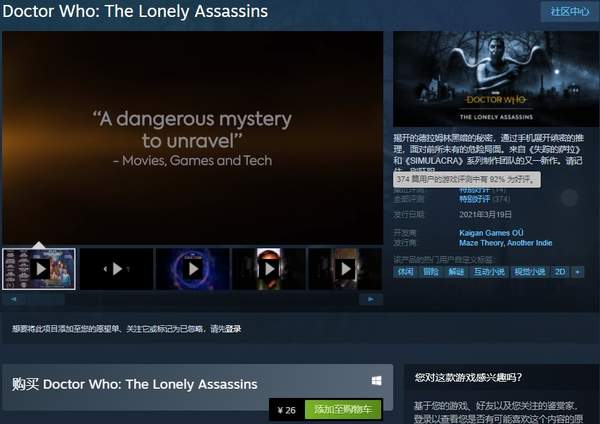This screenshot has width=600, height=424.
Task: Select the 解谜 tag
Action: (456, 272)
